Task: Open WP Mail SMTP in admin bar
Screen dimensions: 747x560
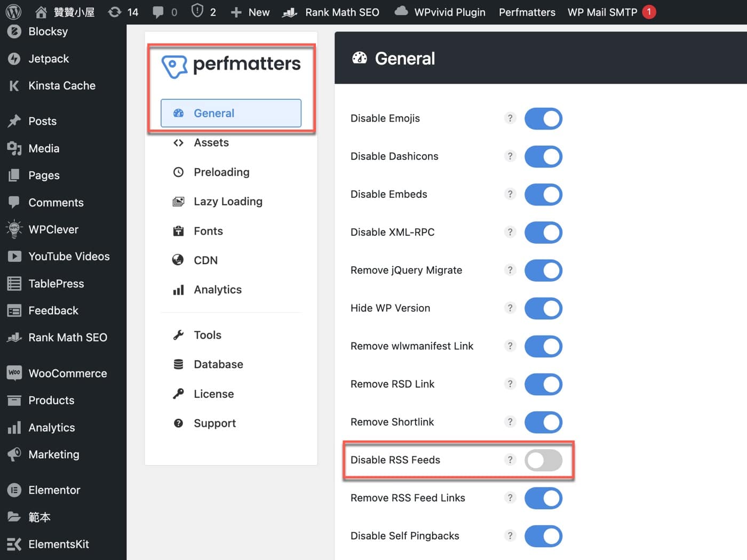Action: (x=611, y=12)
